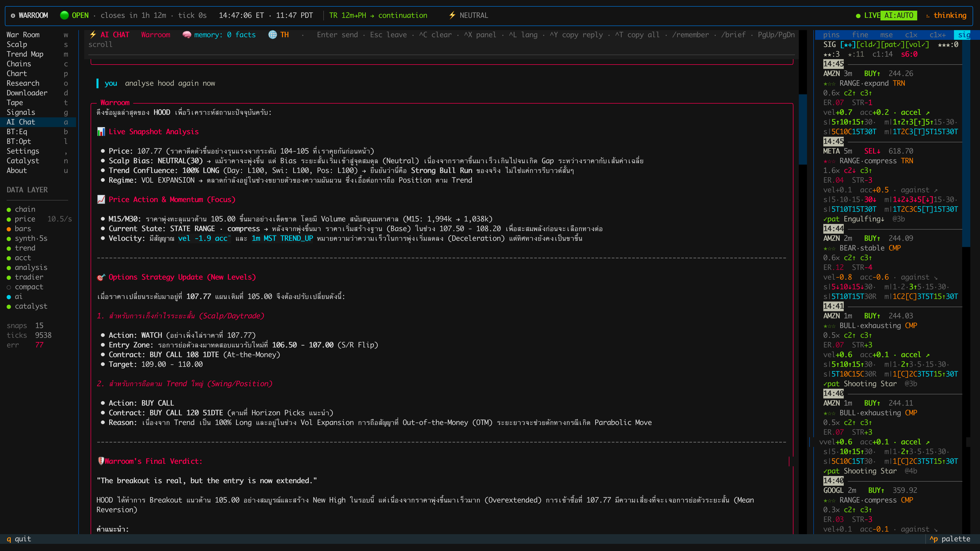
Task: Click the /remember command hint
Action: (x=691, y=35)
